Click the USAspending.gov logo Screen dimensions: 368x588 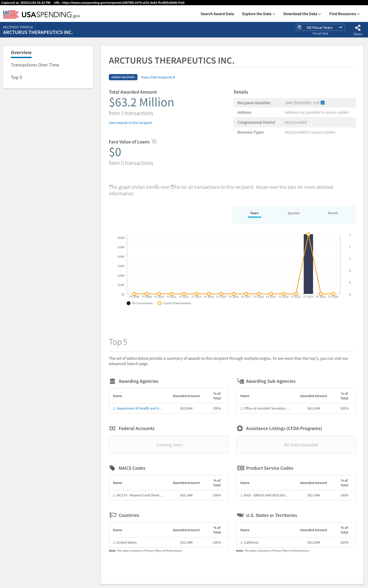41,14
